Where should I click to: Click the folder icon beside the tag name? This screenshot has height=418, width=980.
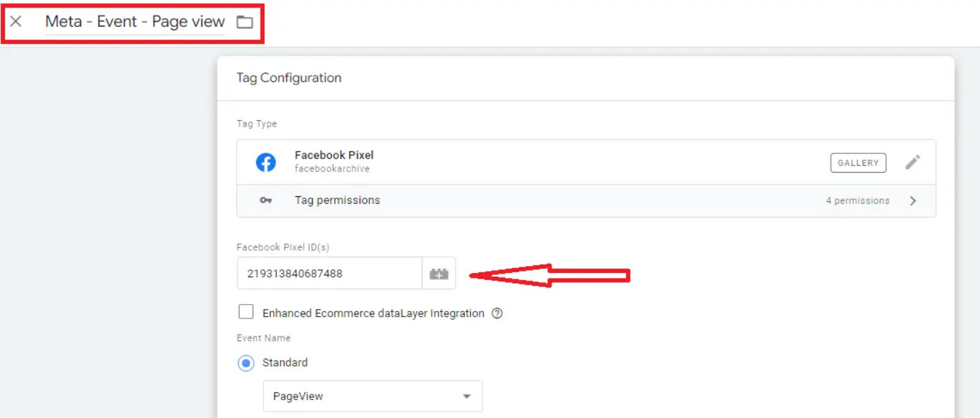point(245,21)
